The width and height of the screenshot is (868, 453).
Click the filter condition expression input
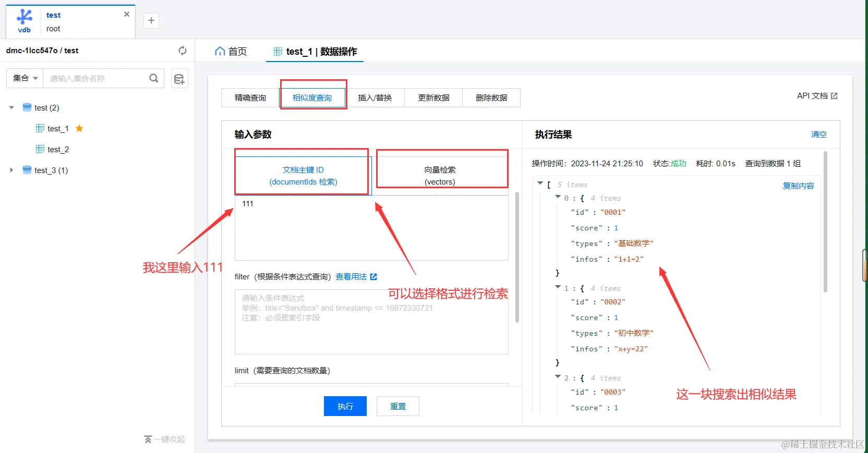pos(371,322)
